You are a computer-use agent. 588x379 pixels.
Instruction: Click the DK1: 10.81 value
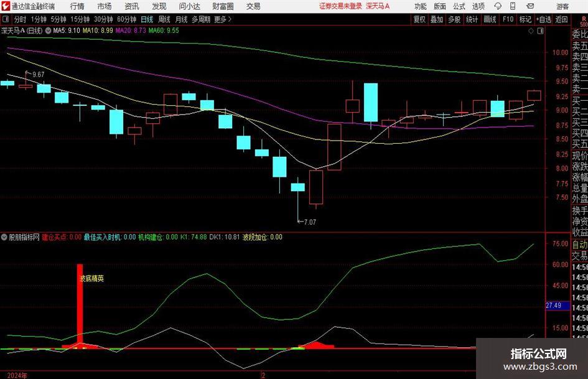click(x=224, y=237)
